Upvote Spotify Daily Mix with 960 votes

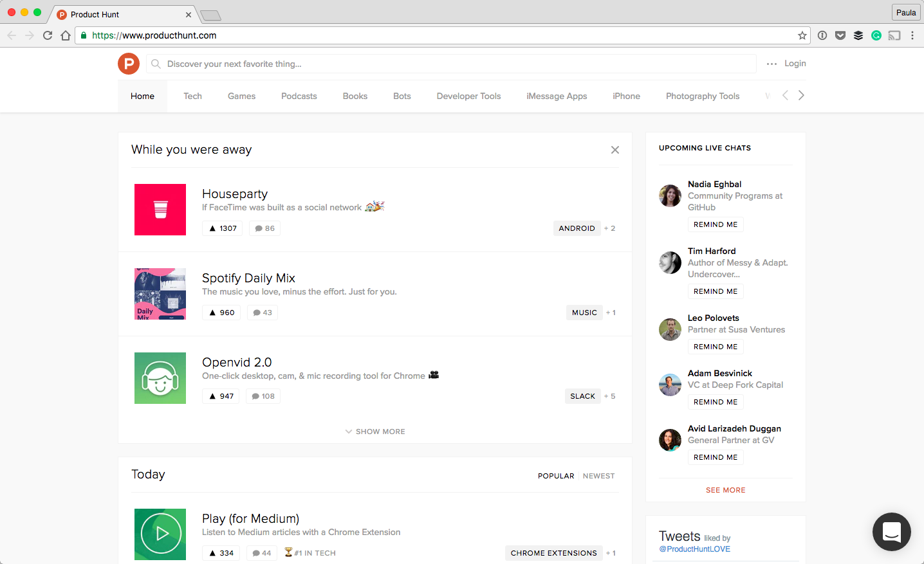[x=221, y=313]
